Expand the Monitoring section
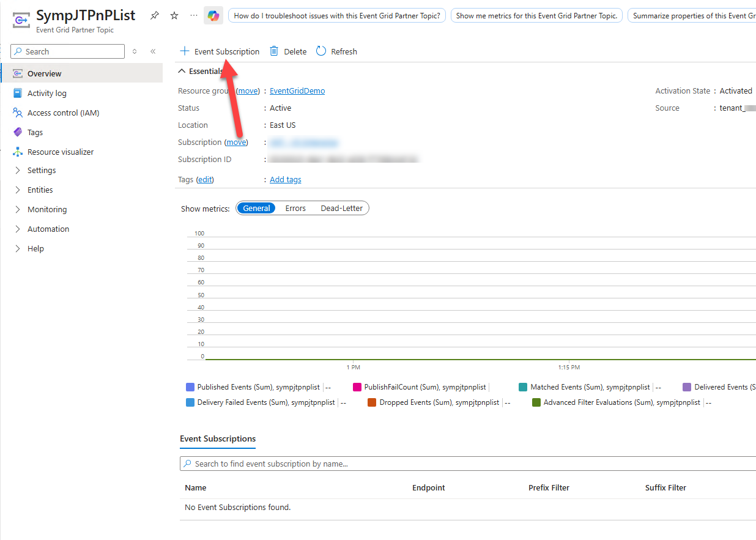The width and height of the screenshot is (756, 540). pos(47,209)
